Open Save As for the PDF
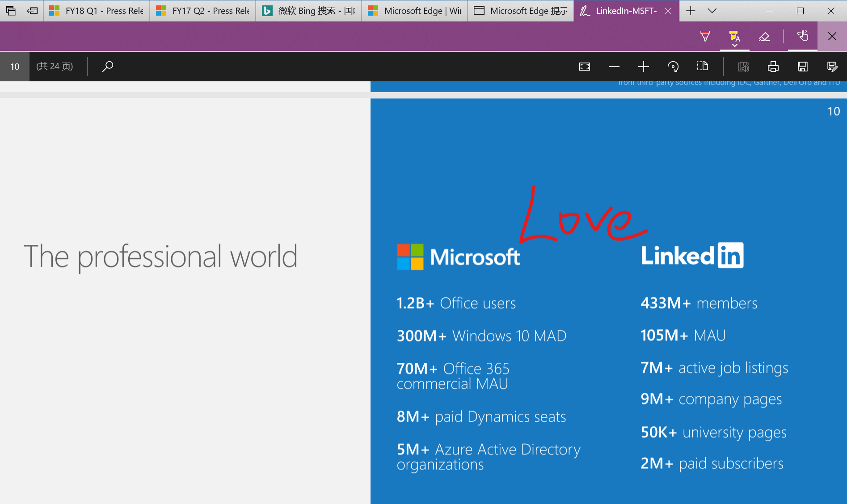 click(832, 66)
